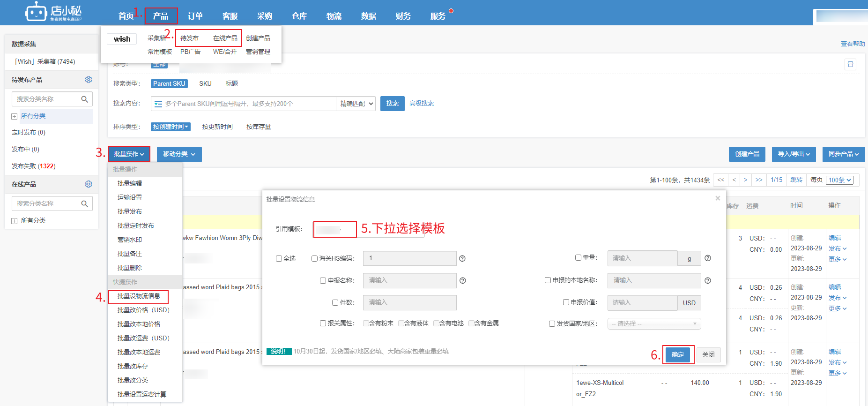
Task: Open the 移动分类 dropdown button
Action: (179, 154)
